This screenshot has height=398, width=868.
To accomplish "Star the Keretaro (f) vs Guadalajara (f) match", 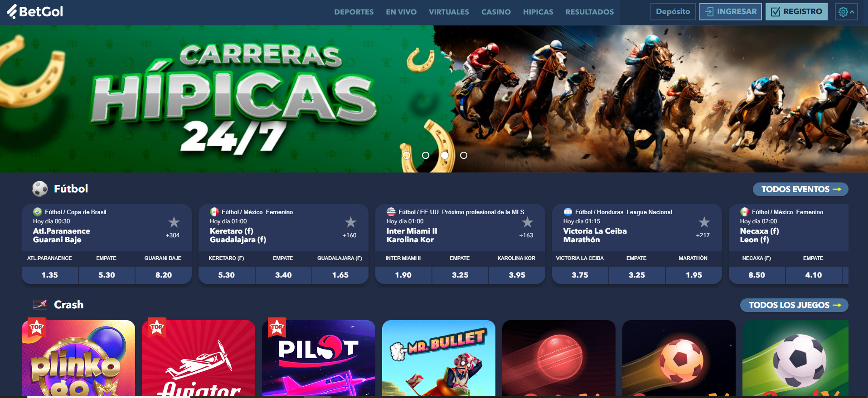I will coord(351,222).
